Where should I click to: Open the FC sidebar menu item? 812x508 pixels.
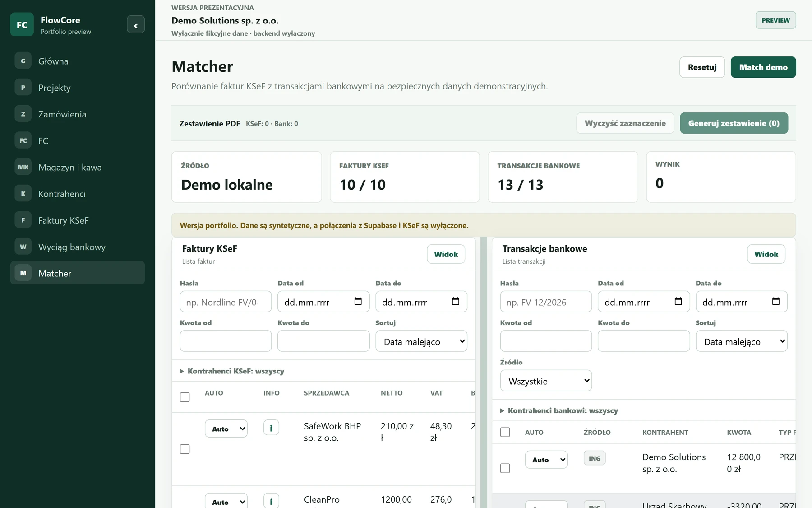(x=78, y=141)
